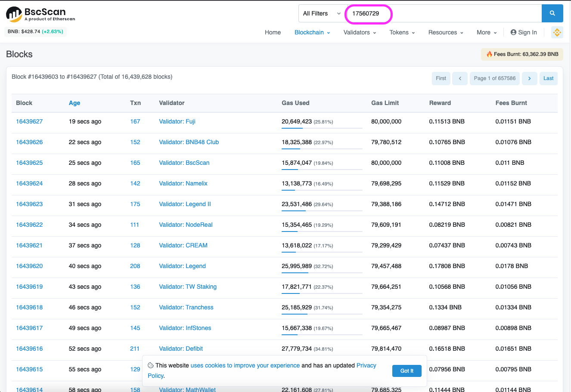Screen dimensions: 571x392
Task: Open Validator: Tranchess
Action: coord(186,307)
